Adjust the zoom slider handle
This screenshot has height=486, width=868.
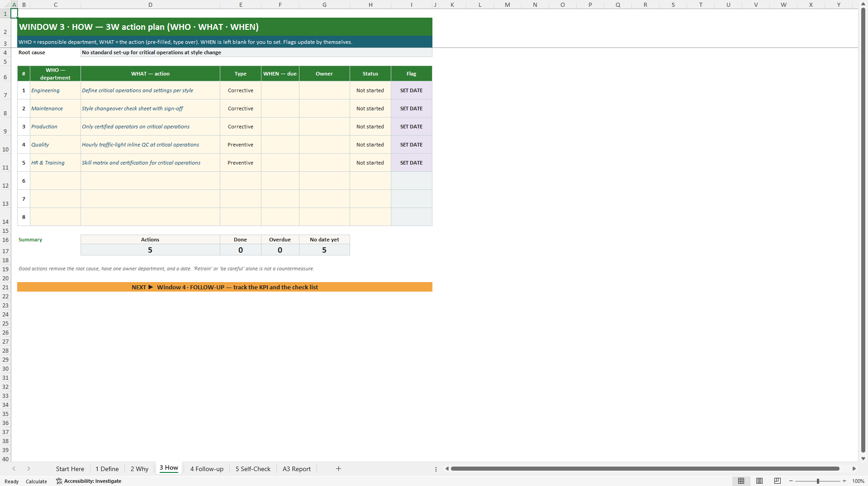click(818, 481)
